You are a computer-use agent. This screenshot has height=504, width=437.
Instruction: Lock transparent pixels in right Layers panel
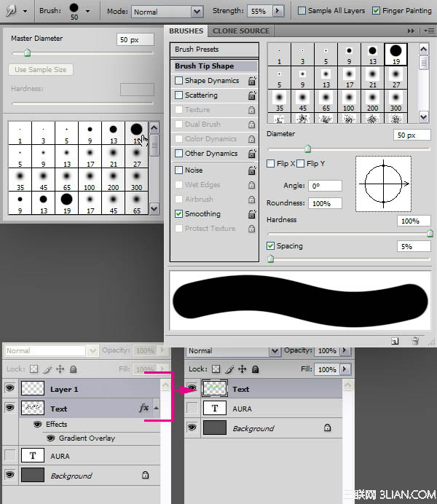click(x=216, y=369)
